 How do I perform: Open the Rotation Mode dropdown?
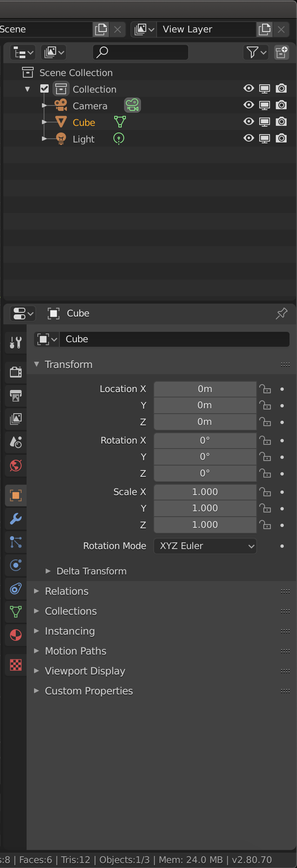205,546
